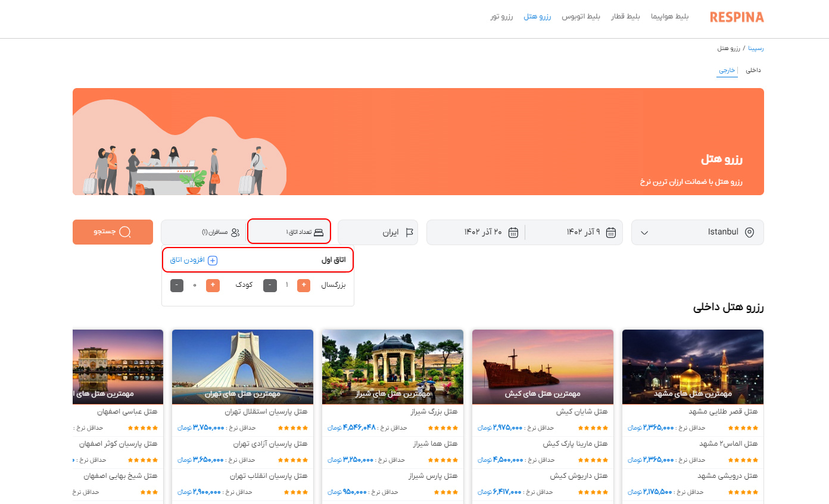Open the tour booking (رزرو تور) menu
The height and width of the screenshot is (504, 829).
(x=501, y=17)
